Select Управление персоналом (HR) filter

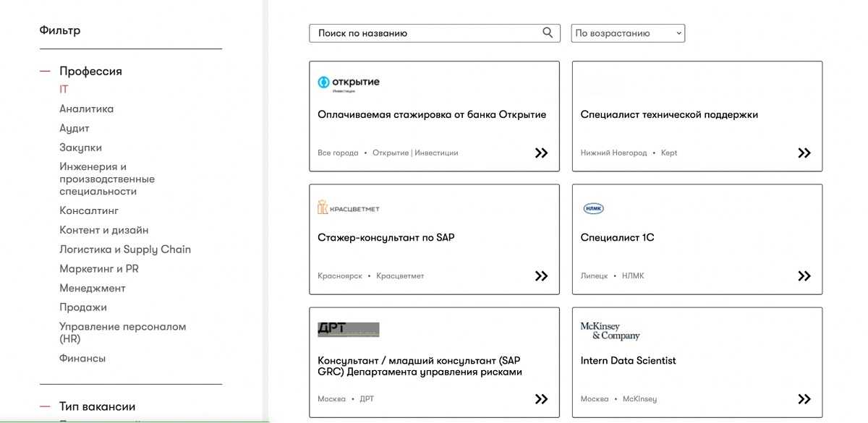122,333
